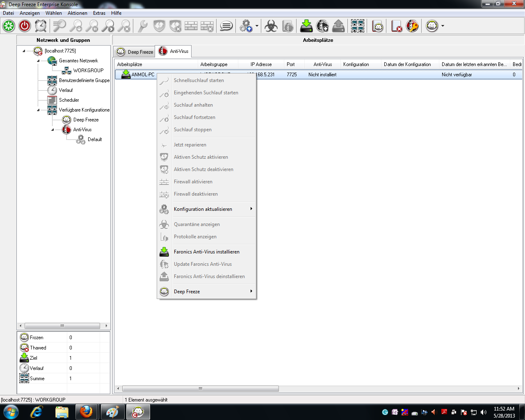
Task: Open Internet Explorer from the taskbar
Action: click(37, 412)
